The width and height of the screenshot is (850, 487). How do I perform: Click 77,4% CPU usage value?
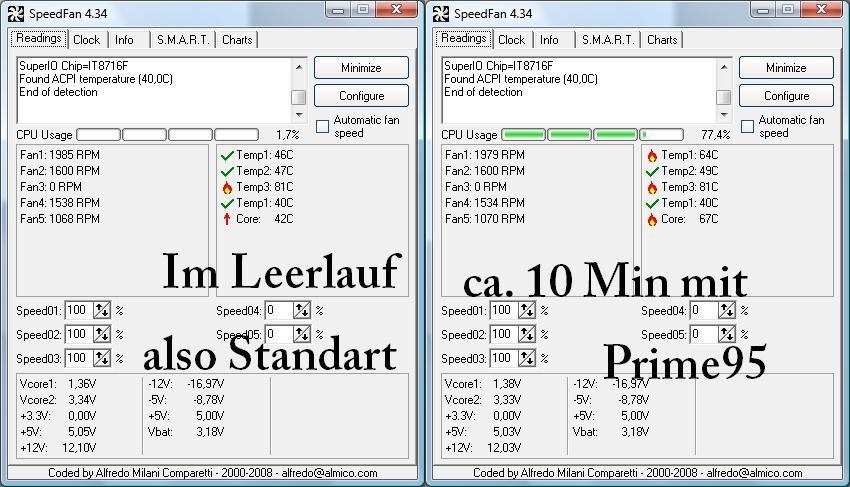716,134
